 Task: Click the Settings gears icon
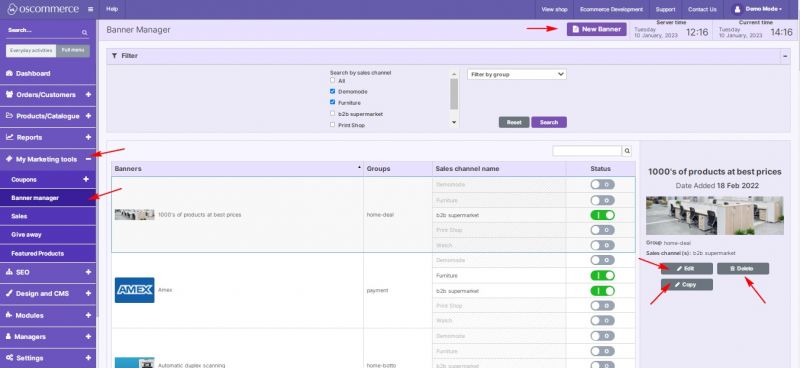point(9,358)
